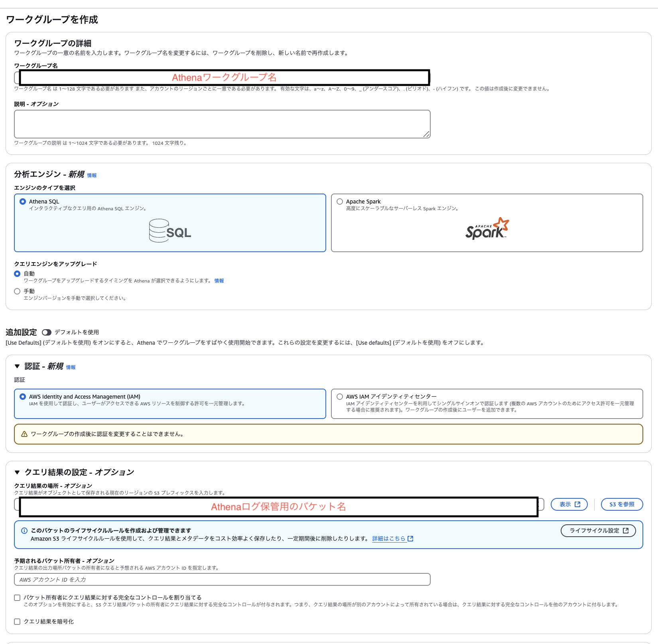
Task: Choose 自動 query engine upgrade option
Action: pos(17,274)
